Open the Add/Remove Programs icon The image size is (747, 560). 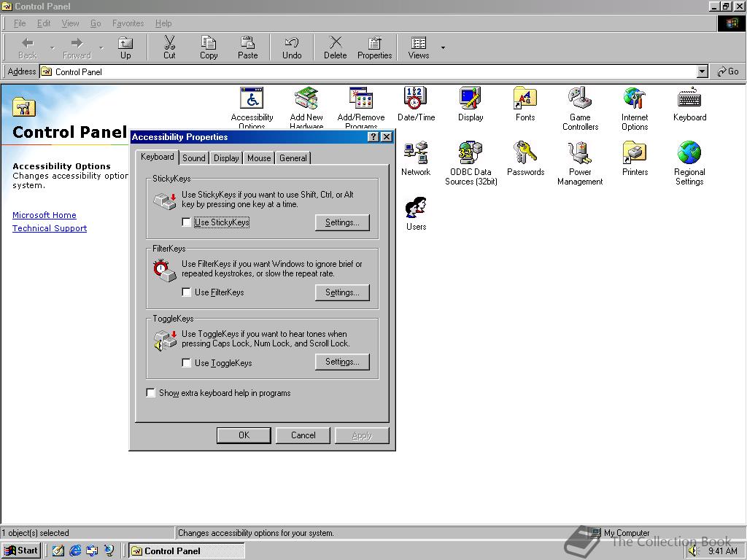361,99
